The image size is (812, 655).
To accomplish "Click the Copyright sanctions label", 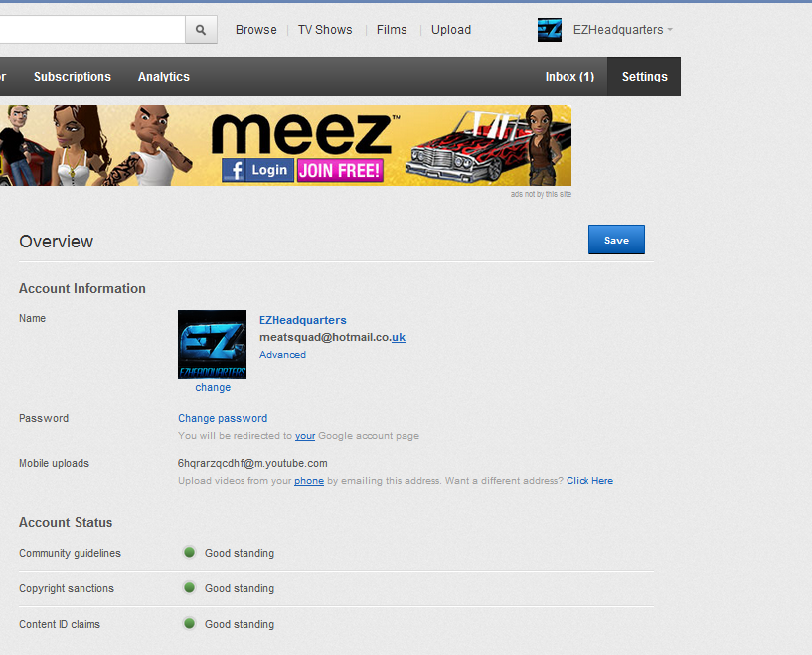I will [67, 588].
